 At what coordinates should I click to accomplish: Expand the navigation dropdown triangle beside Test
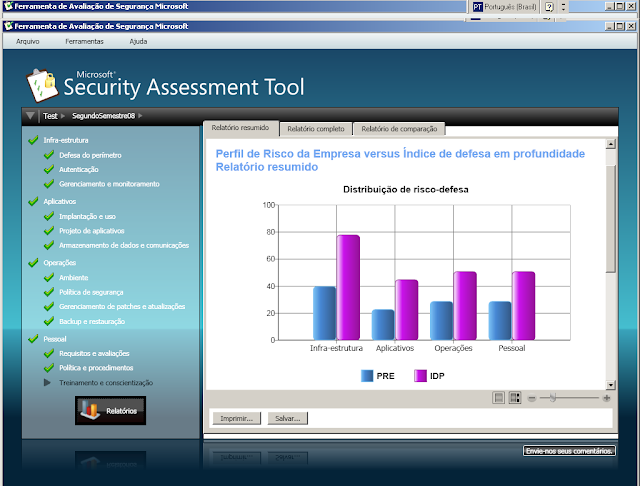click(30, 115)
